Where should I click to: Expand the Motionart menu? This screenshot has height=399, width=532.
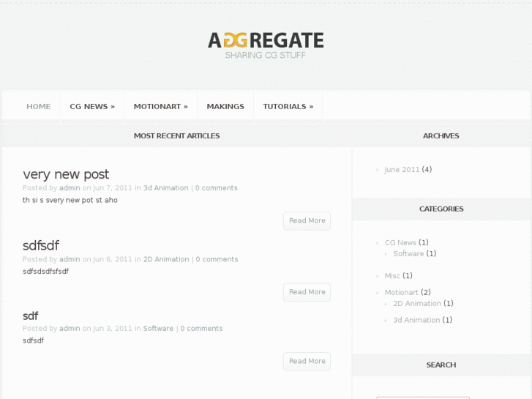[x=161, y=107]
